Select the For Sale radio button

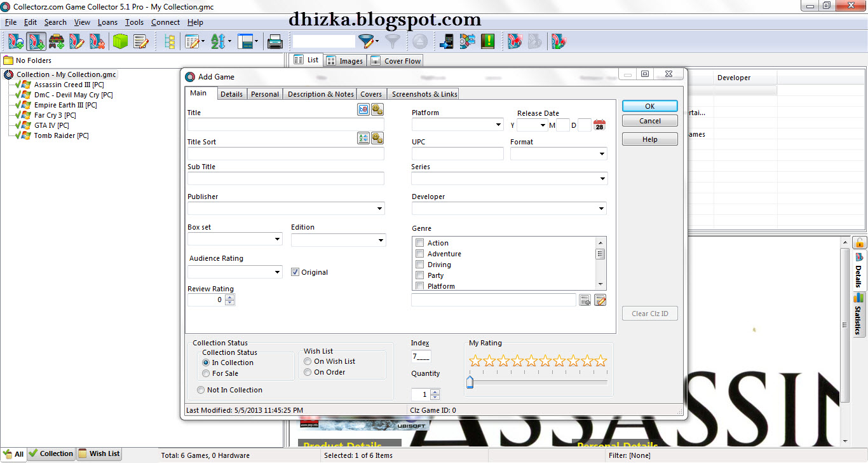tap(206, 373)
